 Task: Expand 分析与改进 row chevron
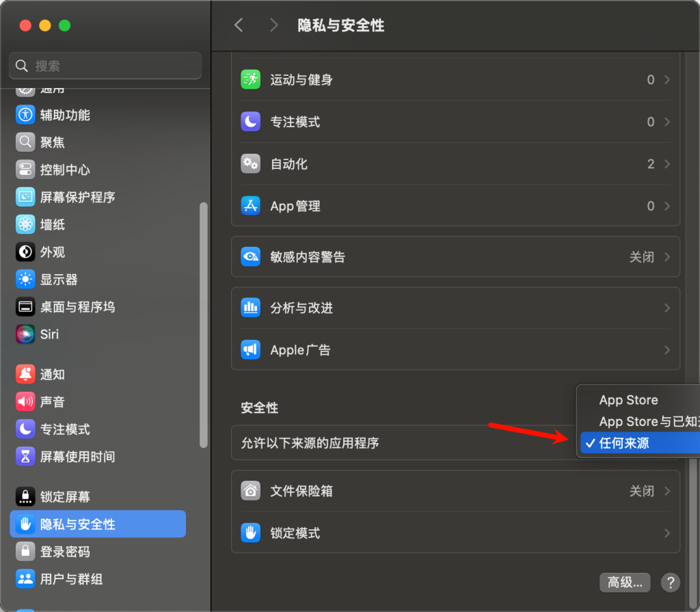[x=667, y=308]
